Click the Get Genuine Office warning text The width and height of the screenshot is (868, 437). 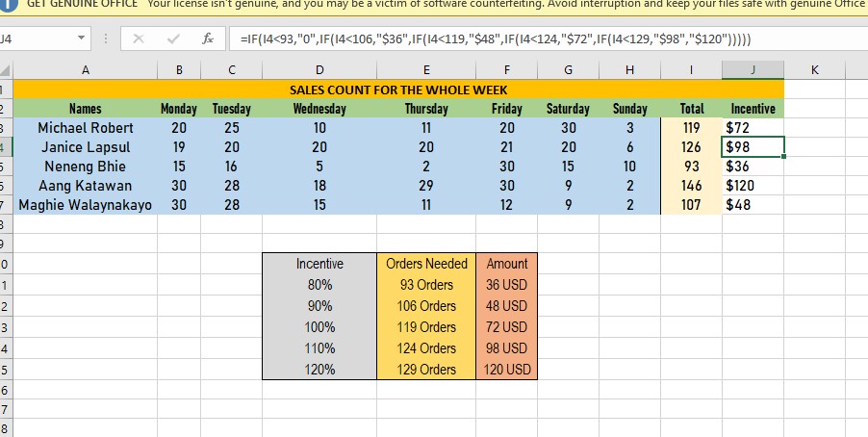[x=81, y=4]
